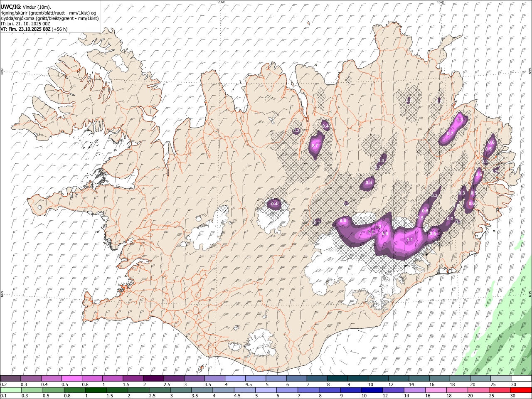532x399 pixels.
Task: Select the violet rain swatch at 14
Action: 414,390
